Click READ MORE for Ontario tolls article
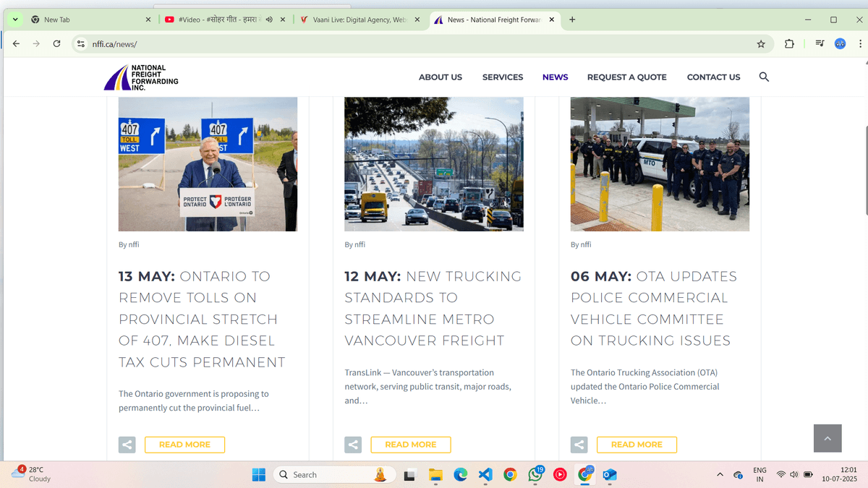Viewport: 868px width, 488px height. [184, 445]
